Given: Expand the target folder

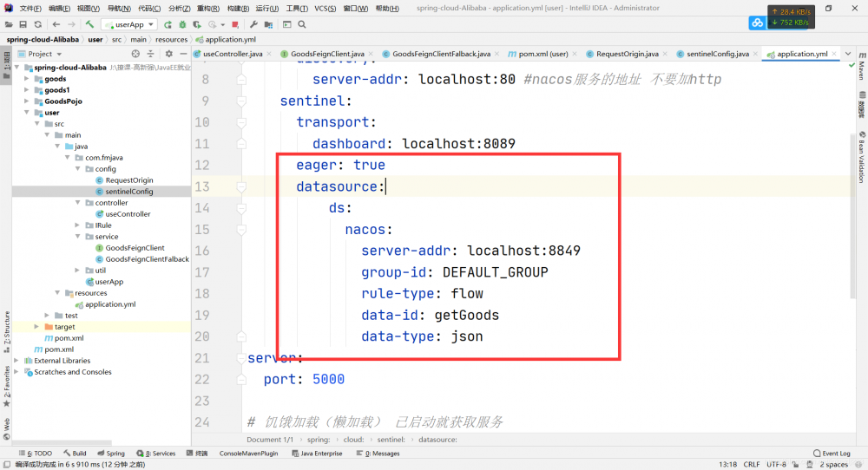Looking at the screenshot, I should point(36,327).
